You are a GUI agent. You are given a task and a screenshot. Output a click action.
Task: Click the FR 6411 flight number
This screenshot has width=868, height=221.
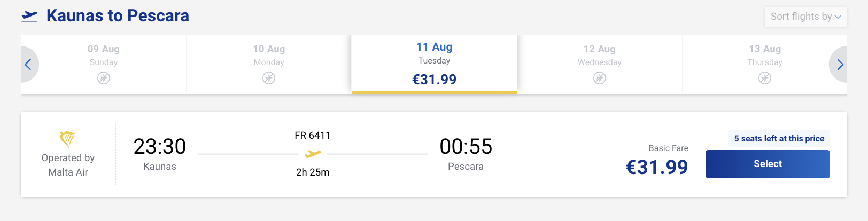point(313,136)
